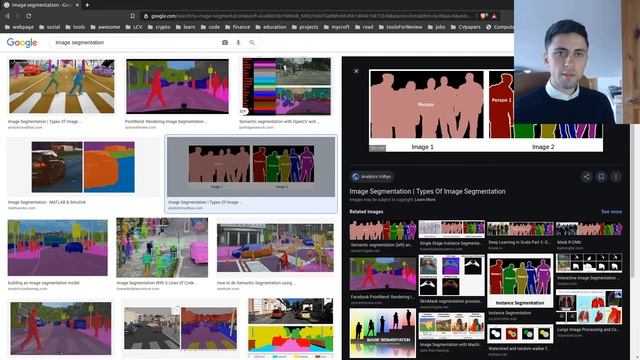Viewport: 640px width, 360px height.
Task: Open related image Mask R-CNN
Action: click(x=589, y=229)
